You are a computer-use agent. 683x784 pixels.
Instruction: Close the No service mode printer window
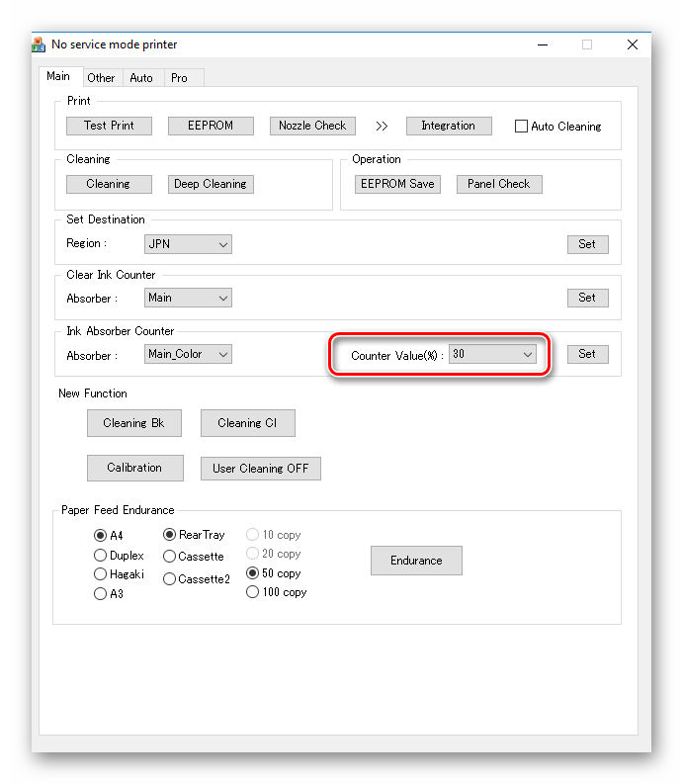[633, 44]
